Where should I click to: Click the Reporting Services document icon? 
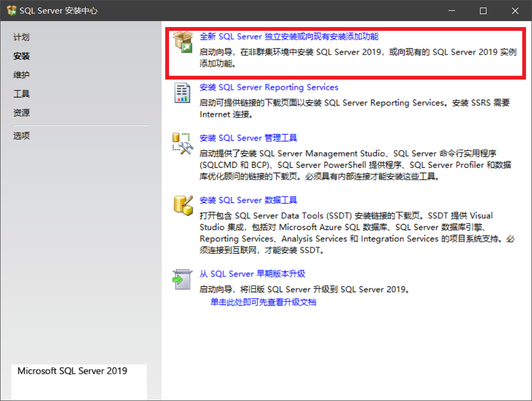[x=182, y=93]
